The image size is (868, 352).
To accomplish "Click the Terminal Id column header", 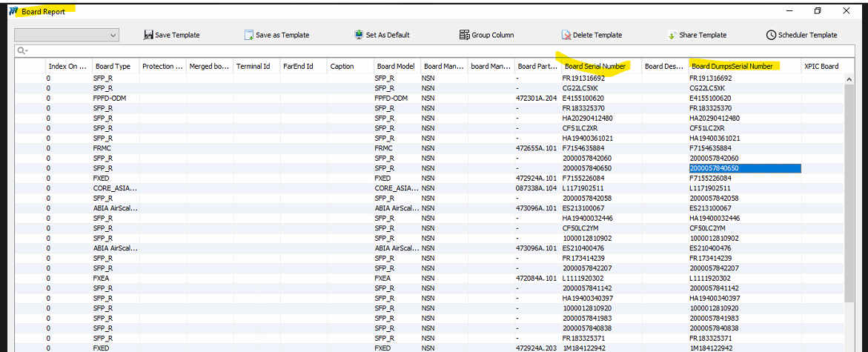I will coord(253,66).
